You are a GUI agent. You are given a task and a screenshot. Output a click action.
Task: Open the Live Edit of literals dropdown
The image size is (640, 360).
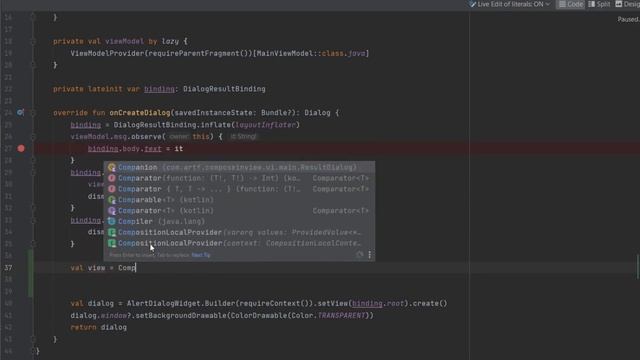pyautogui.click(x=510, y=4)
